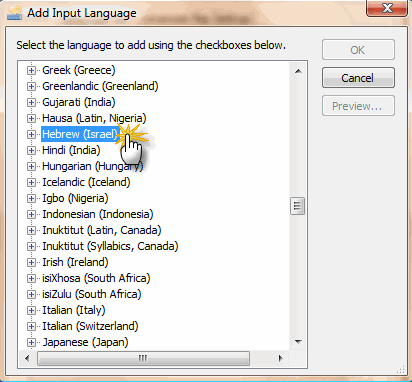Click the horizontal scrollbar left arrow
The width and height of the screenshot is (412, 382).
coord(27,358)
